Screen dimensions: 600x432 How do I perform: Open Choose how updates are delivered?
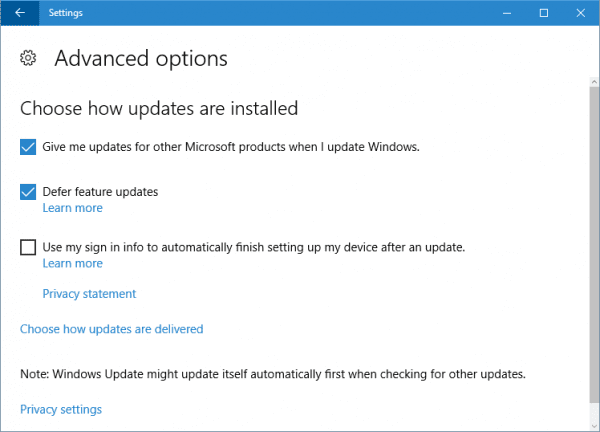pos(112,329)
